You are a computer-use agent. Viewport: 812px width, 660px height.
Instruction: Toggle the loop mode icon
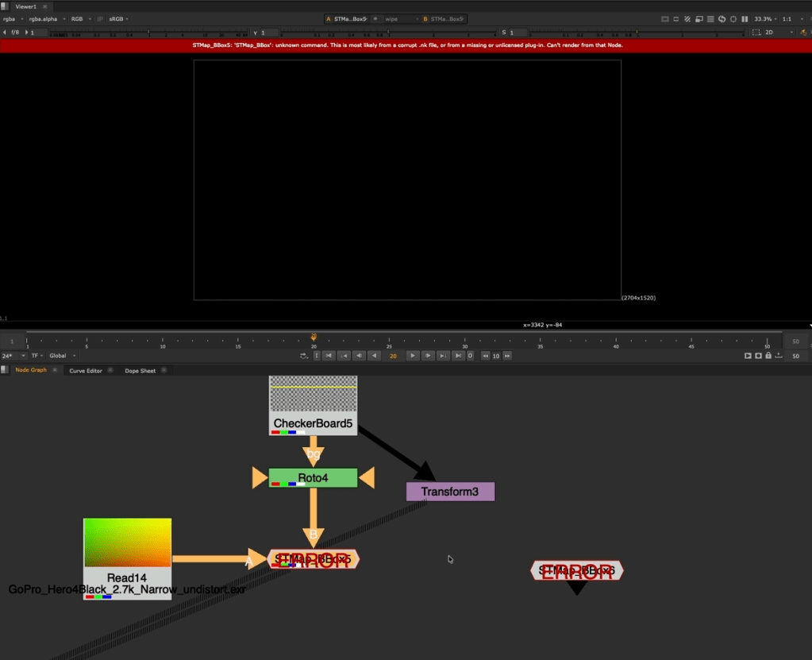tap(303, 356)
